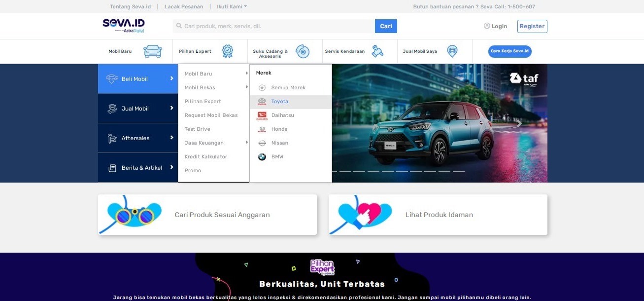Viewport: 644px width, 301px height.
Task: Click the Cari search button
Action: [386, 26]
